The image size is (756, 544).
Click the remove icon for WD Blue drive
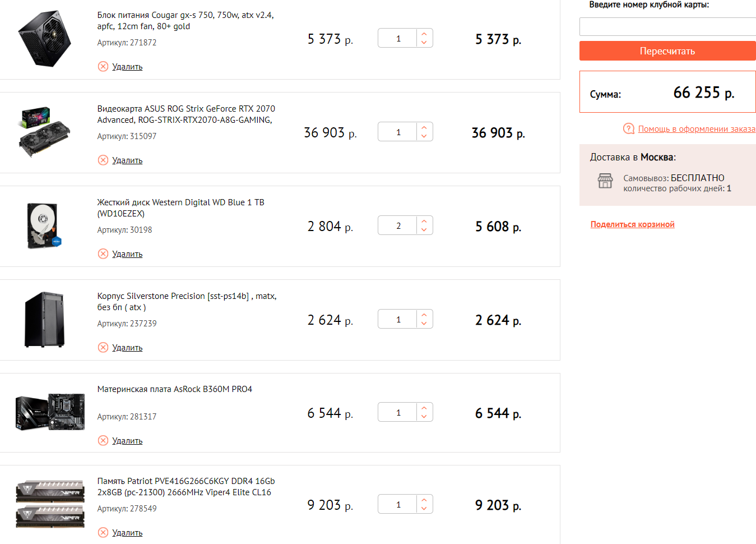(103, 254)
